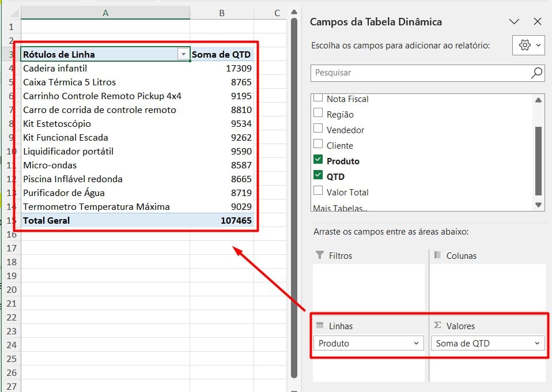This screenshot has height=392, width=552.
Task: Click the Filtros funnel icon
Action: click(x=320, y=255)
